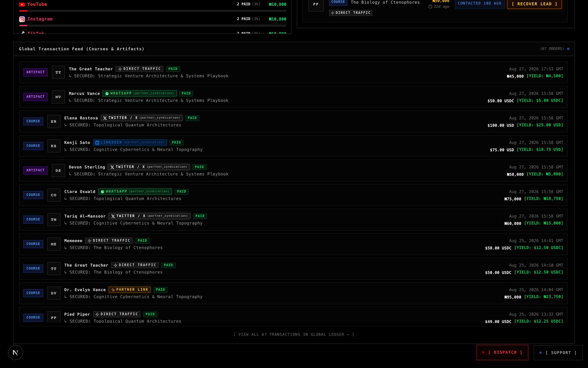Screen dimensions: 588x368
Task: Click yield text '[YIELD: ₦4,500]'
Action: pyautogui.click(x=545, y=76)
